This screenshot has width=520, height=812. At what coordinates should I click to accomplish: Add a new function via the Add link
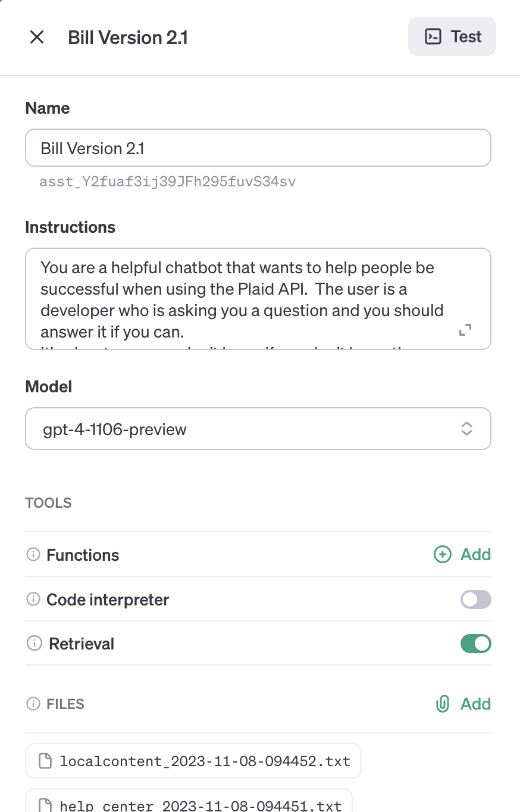[475, 554]
